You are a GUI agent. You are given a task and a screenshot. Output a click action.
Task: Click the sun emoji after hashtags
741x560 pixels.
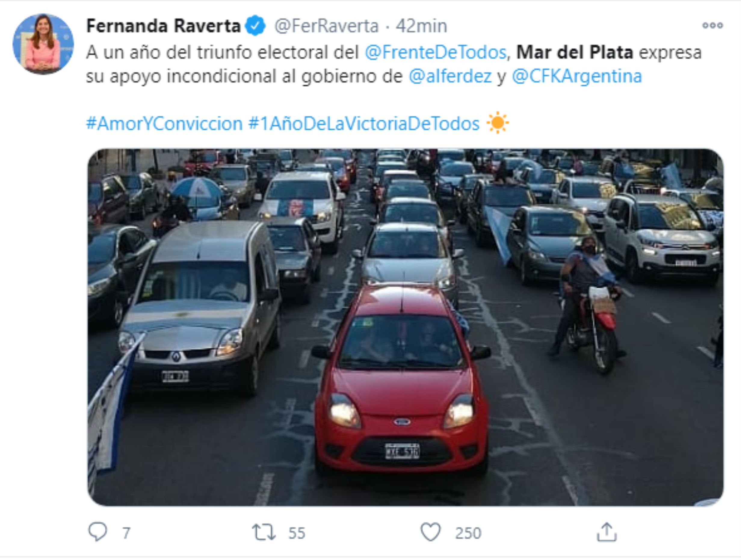498,123
